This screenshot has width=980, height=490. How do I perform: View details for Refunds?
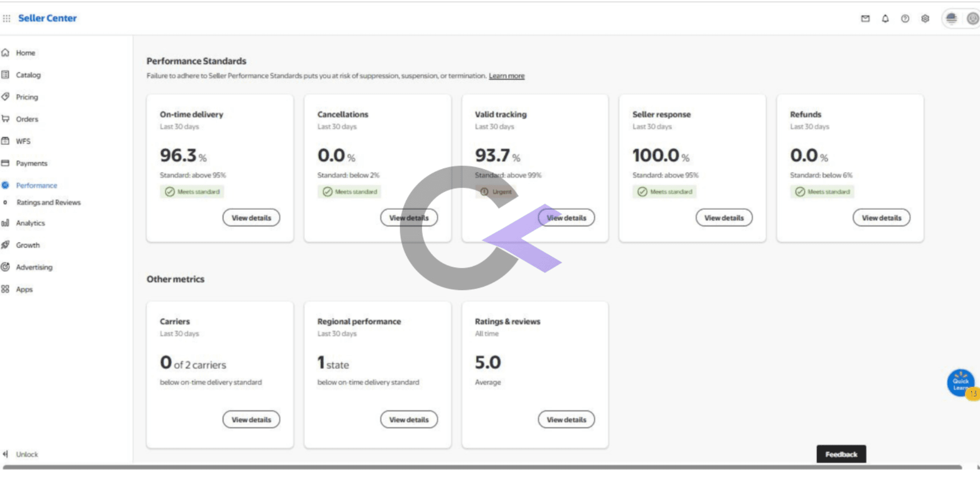click(x=882, y=218)
